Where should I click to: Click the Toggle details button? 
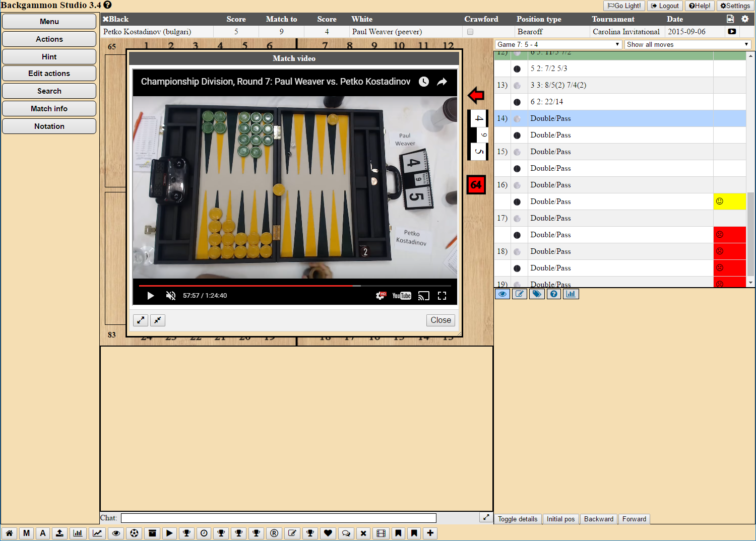pos(518,519)
